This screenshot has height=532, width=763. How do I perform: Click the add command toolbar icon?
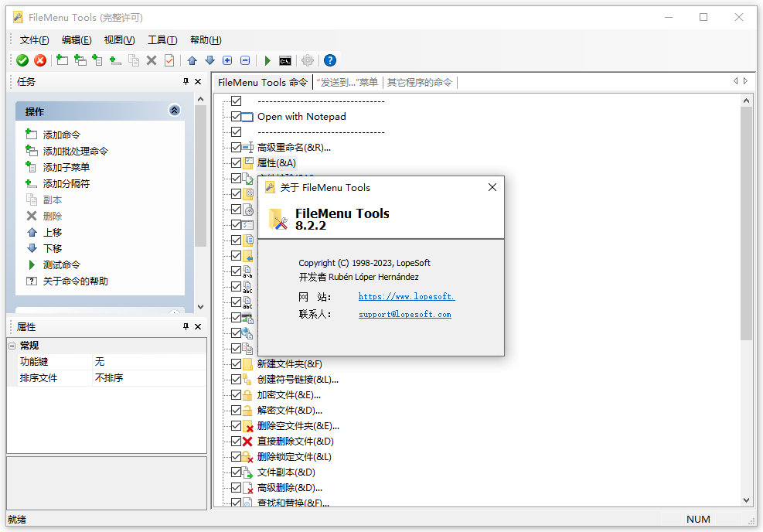click(x=63, y=60)
